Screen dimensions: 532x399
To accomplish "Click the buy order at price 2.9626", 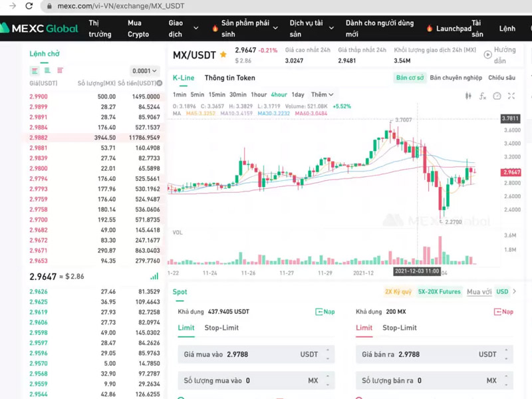I will [x=94, y=291].
